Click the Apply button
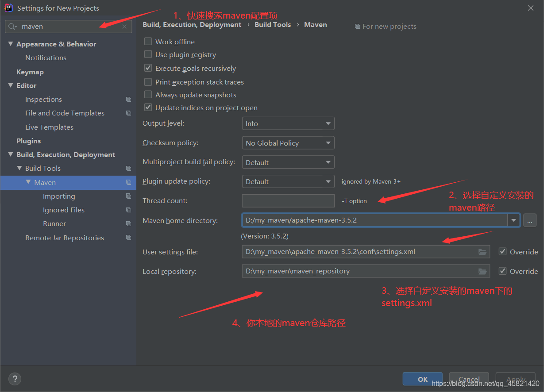The image size is (544, 392). [x=516, y=379]
